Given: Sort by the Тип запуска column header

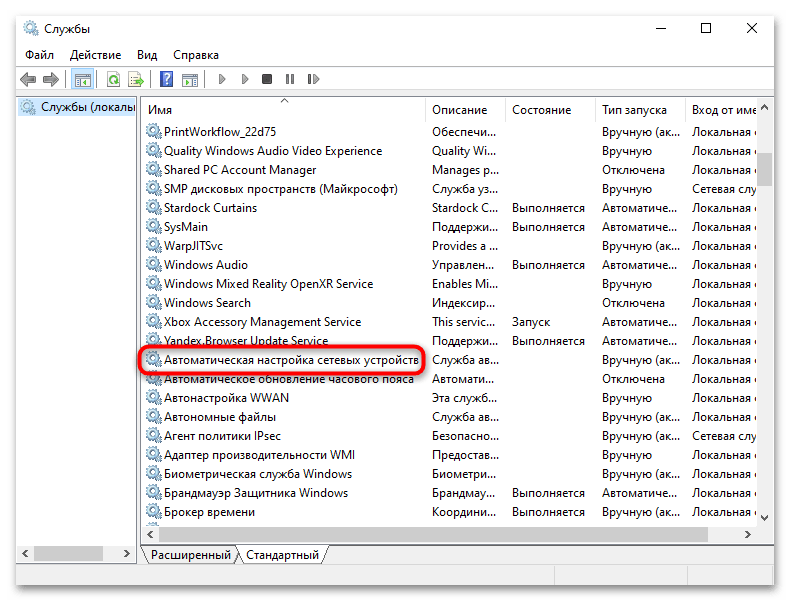Looking at the screenshot, I should coord(640,110).
